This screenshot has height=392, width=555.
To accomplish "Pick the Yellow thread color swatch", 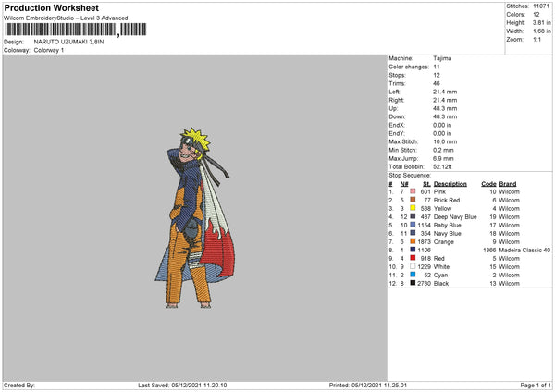I will [413, 208].
